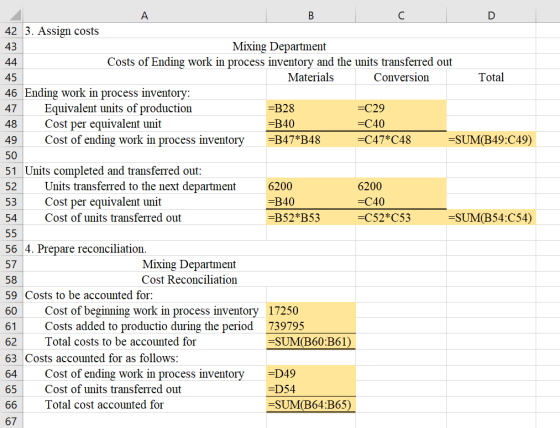Click 'Cost of beginning work in process inventory' label
The image size is (560, 428).
151,311
